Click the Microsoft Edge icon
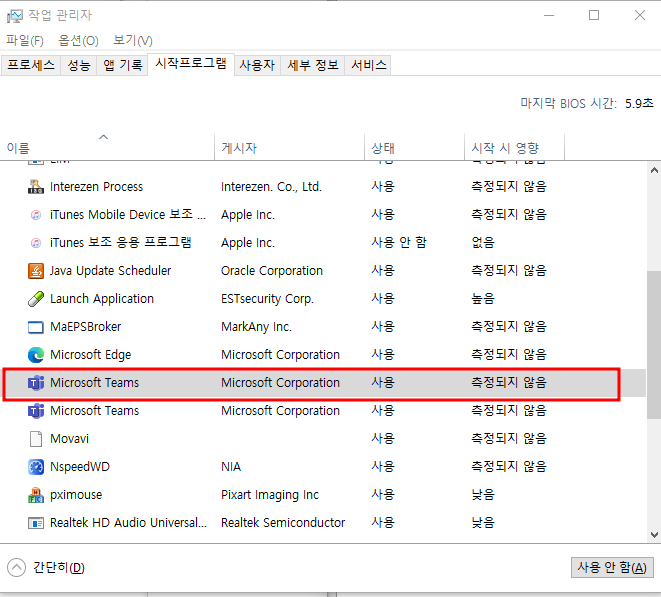 coord(36,355)
